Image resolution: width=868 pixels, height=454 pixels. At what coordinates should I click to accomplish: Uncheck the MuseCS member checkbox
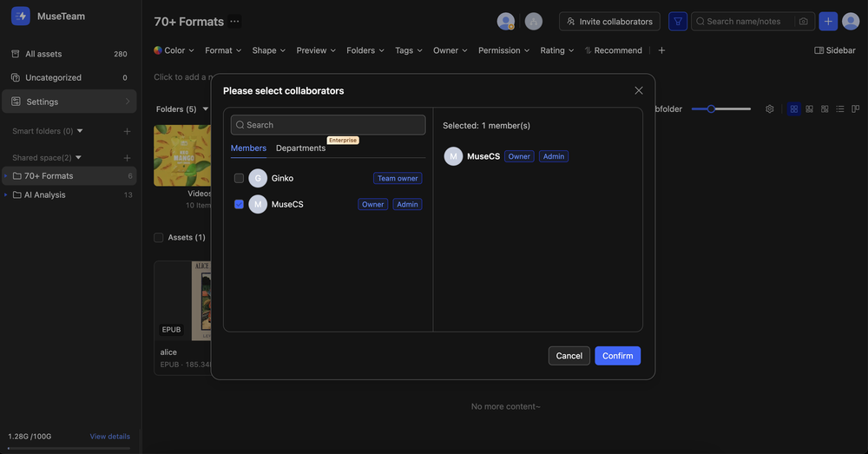(239, 204)
